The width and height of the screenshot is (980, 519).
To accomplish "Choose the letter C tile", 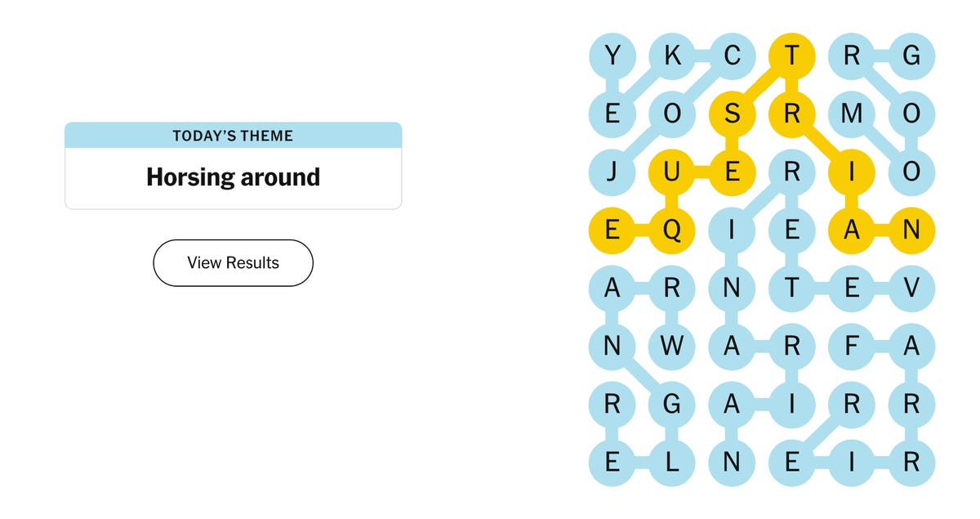I will pos(732,56).
